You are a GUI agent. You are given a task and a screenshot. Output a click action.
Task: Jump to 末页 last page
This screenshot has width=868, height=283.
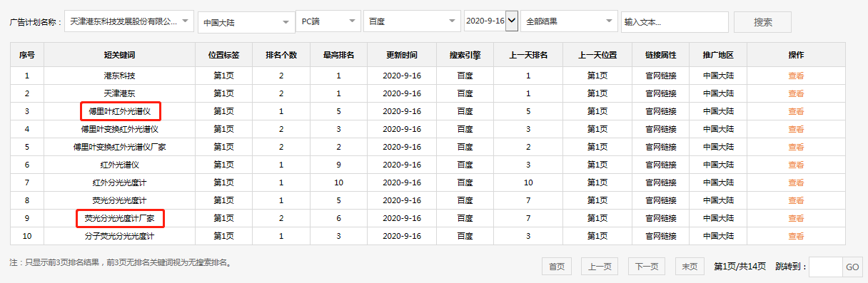690,267
